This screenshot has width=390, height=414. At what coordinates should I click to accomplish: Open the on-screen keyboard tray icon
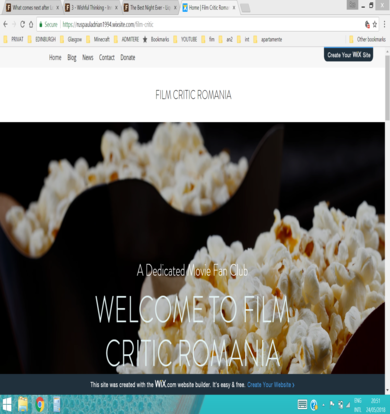302,405
